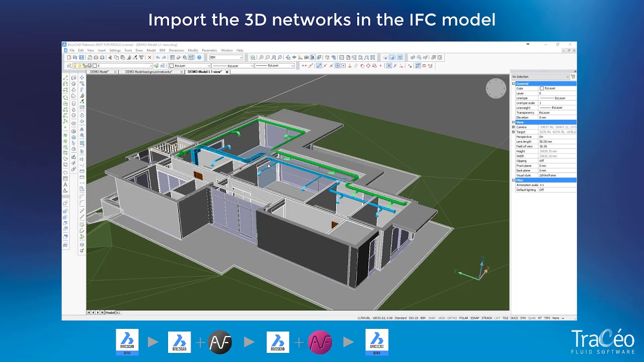Collapse the Misc section in Properties
The height and width of the screenshot is (362, 644).
click(x=513, y=180)
